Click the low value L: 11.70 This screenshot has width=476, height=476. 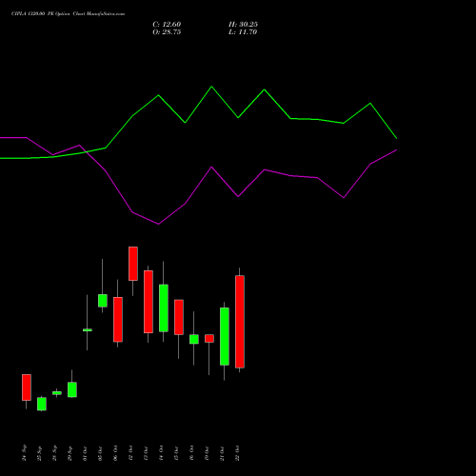coord(243,32)
